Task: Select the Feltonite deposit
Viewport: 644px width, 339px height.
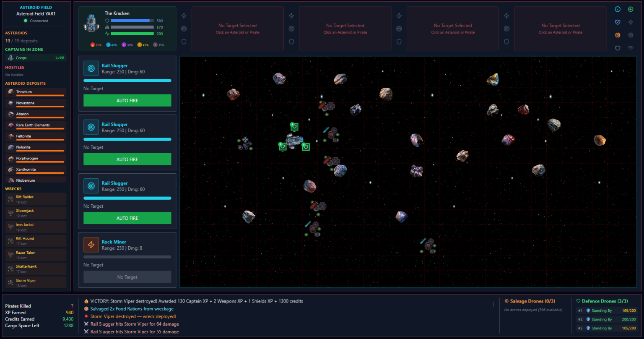Action: coord(36,137)
